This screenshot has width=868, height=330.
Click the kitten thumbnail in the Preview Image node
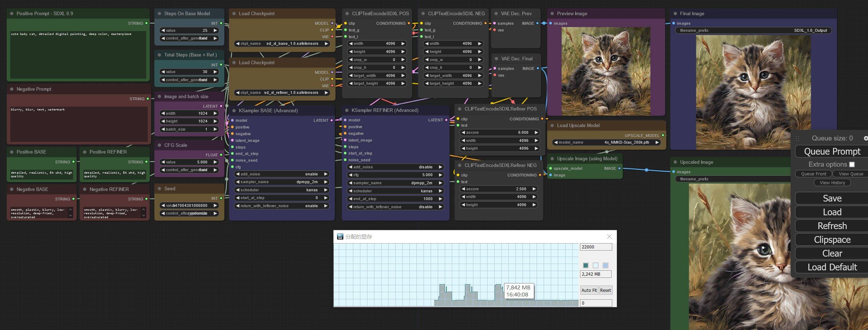606,71
